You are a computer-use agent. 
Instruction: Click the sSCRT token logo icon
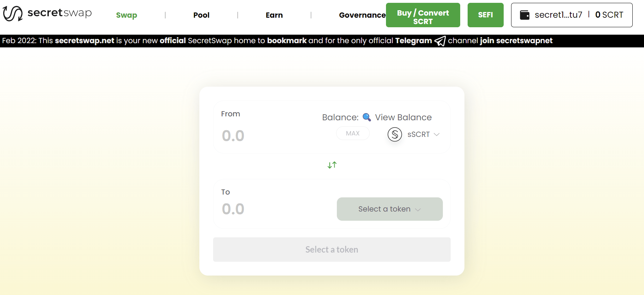tap(394, 134)
